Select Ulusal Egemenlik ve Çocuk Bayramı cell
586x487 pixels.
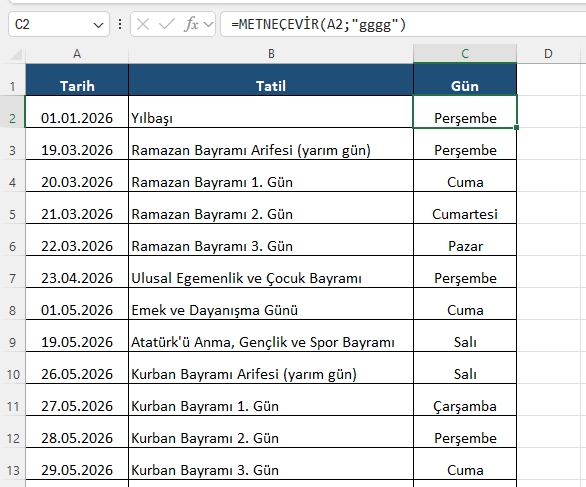271,272
